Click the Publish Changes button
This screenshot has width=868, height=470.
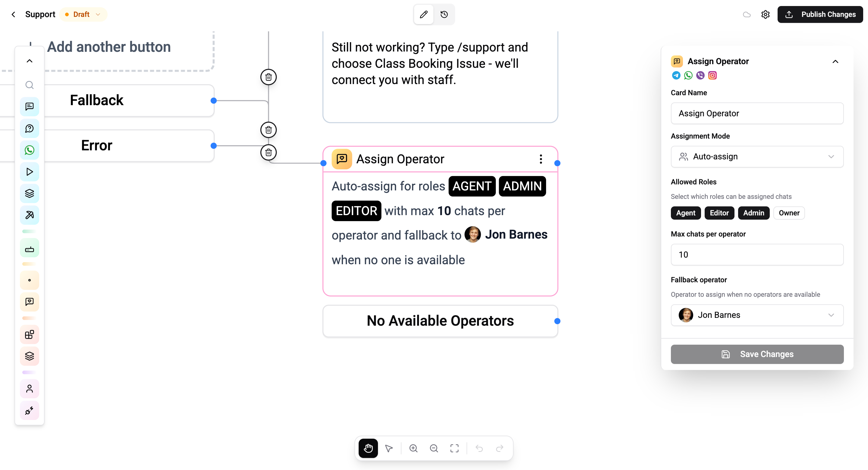[820, 14]
